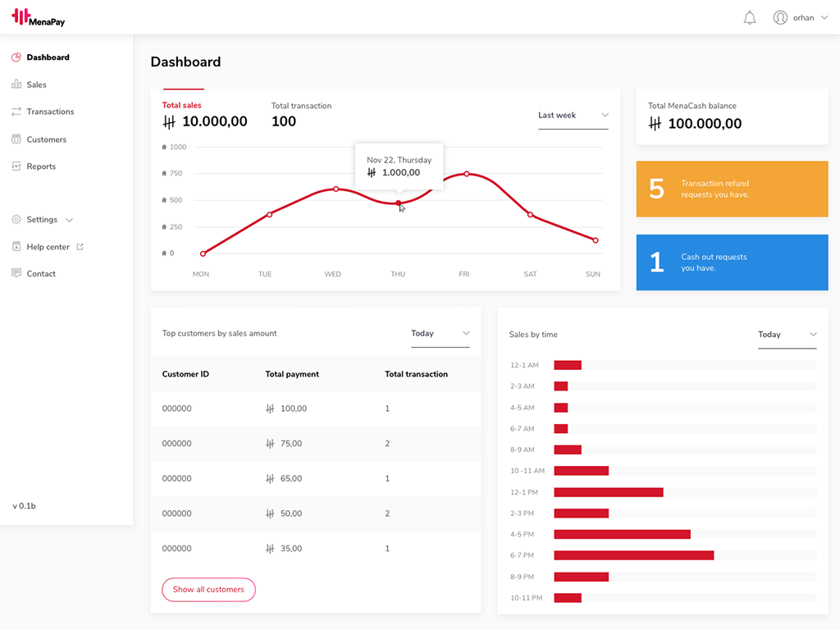Click the Settings gear icon
The height and width of the screenshot is (630, 840).
tap(16, 220)
